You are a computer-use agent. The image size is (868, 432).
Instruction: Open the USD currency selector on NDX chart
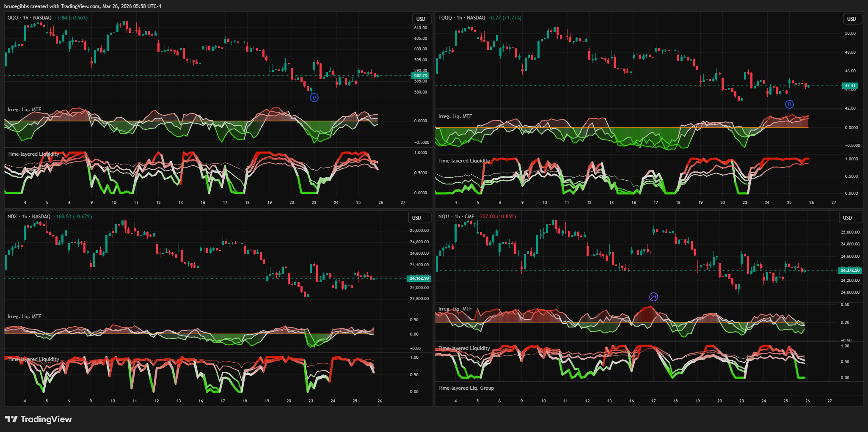point(417,218)
